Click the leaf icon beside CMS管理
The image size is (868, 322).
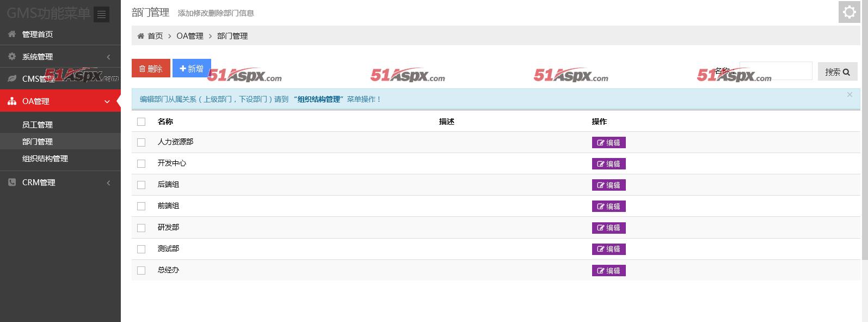[x=12, y=79]
